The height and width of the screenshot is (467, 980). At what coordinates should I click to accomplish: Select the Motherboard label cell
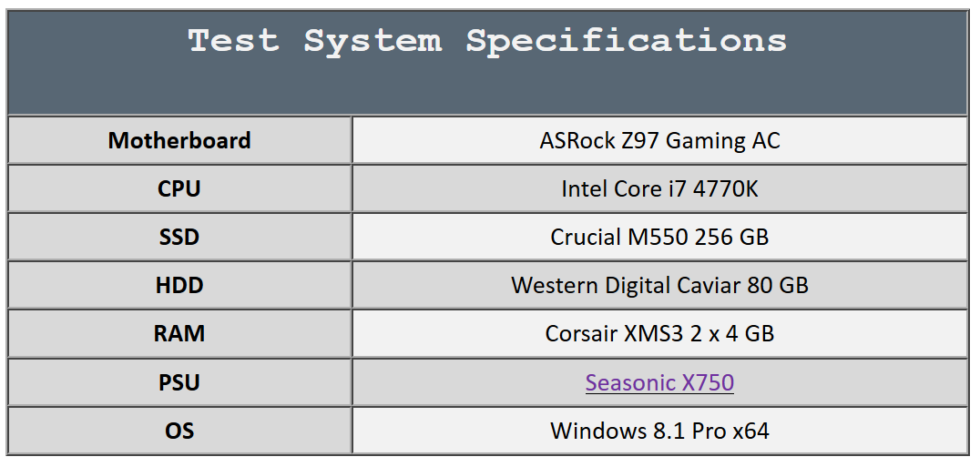click(x=179, y=140)
